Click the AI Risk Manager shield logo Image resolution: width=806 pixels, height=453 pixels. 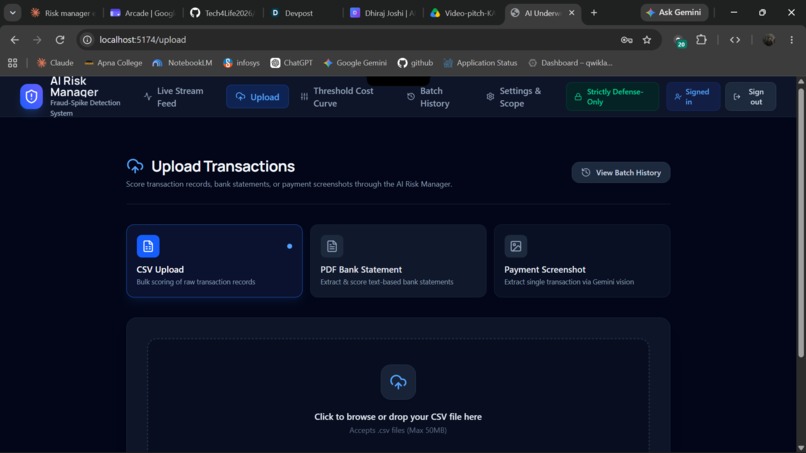tap(31, 97)
